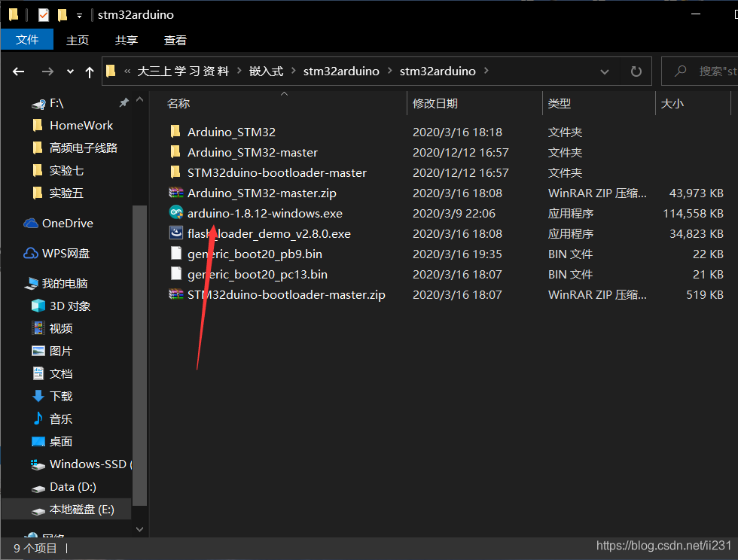Sort by the 类型 column header
This screenshot has width=738, height=560.
point(560,104)
